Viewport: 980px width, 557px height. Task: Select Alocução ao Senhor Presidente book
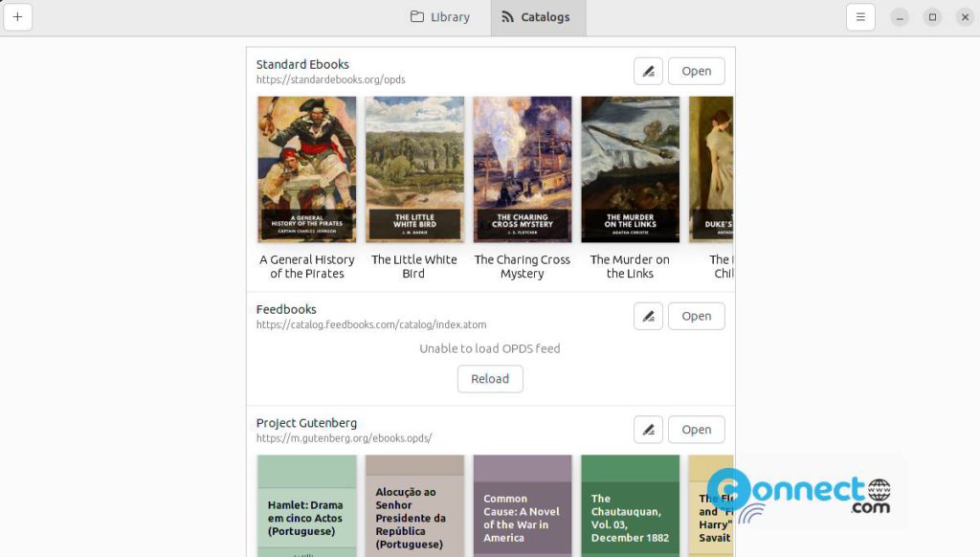(x=415, y=505)
